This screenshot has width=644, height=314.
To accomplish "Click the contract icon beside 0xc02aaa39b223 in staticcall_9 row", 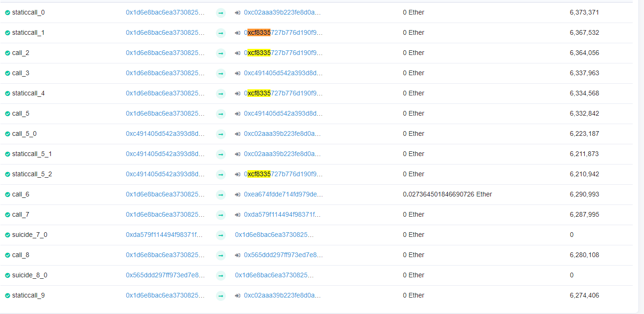I will [238, 296].
